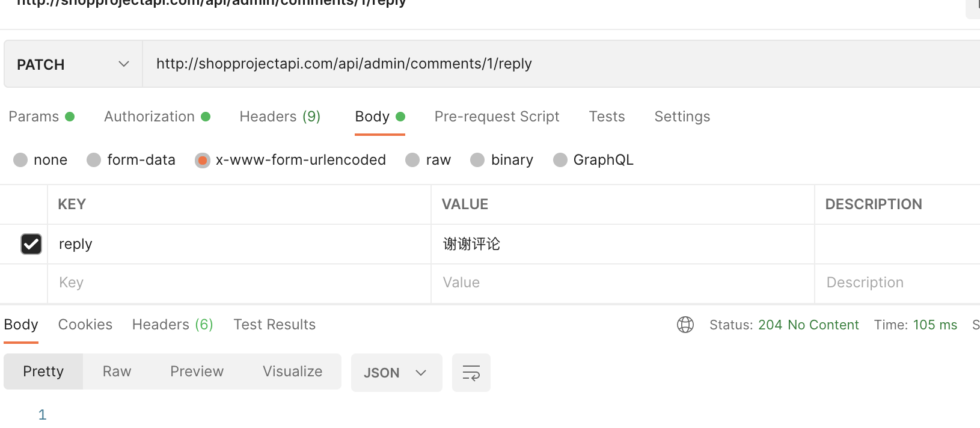This screenshot has height=428, width=980.
Task: Select the response Body tab
Action: (21, 325)
